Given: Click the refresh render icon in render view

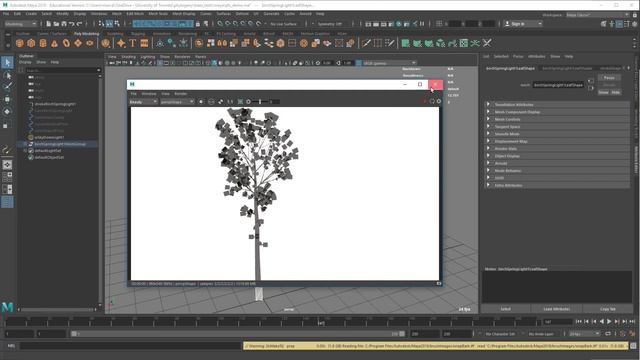Looking at the screenshot, I should (432, 101).
